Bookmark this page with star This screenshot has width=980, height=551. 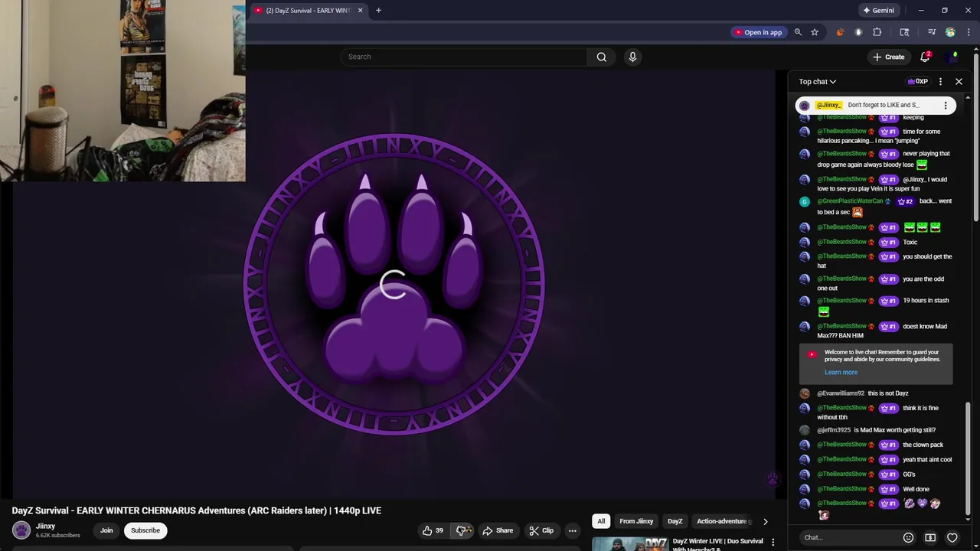tap(815, 32)
